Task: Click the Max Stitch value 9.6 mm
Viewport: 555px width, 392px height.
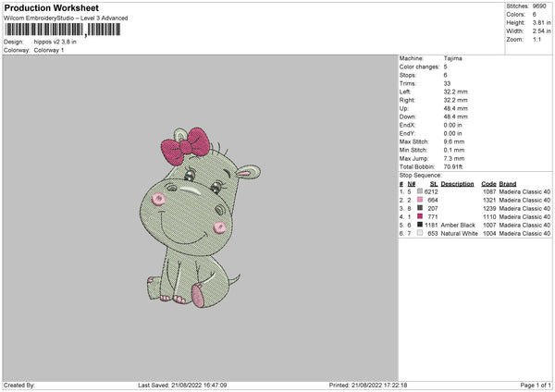Action: click(x=454, y=141)
